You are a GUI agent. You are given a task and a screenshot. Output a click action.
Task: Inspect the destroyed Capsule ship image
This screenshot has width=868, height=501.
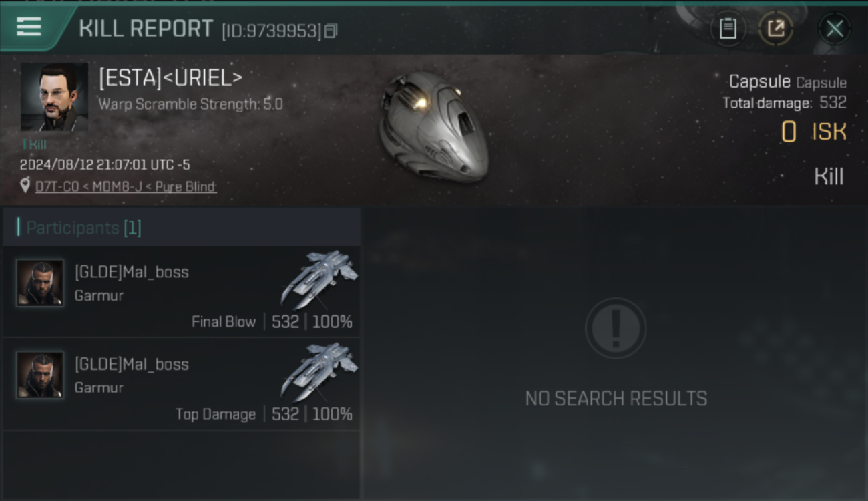[x=434, y=127]
